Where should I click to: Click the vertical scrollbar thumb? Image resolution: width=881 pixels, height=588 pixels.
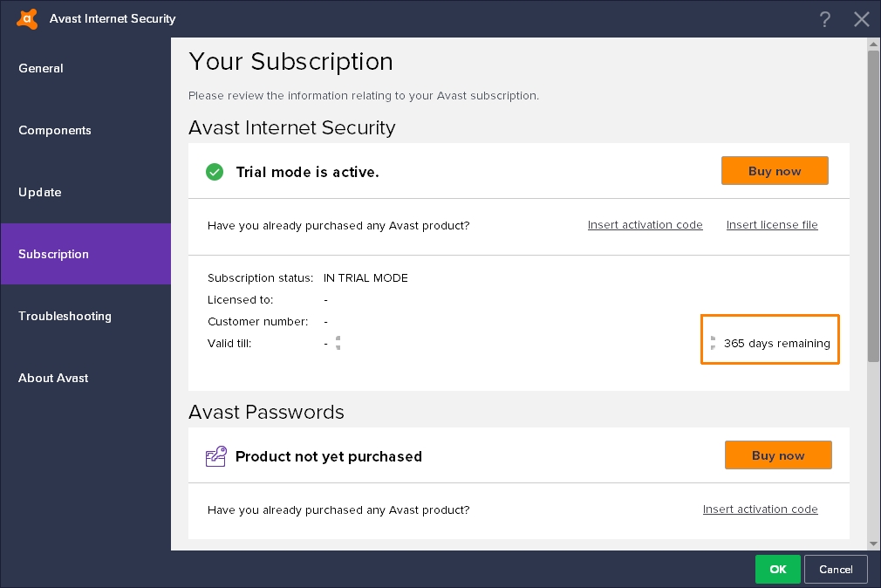click(873, 205)
